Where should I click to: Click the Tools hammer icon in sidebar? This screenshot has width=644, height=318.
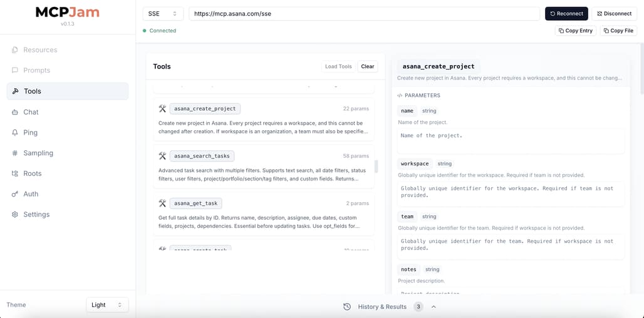[15, 91]
